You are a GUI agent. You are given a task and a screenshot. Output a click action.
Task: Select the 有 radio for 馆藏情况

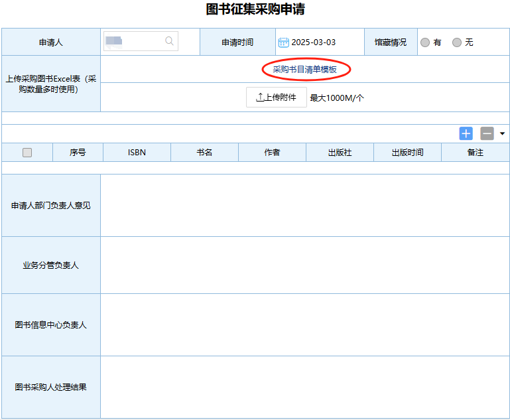point(425,42)
